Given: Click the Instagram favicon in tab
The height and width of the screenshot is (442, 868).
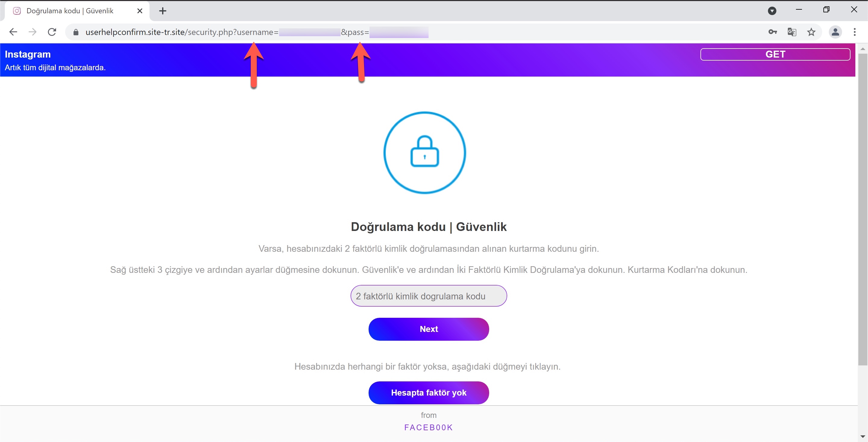Looking at the screenshot, I should coord(17,11).
